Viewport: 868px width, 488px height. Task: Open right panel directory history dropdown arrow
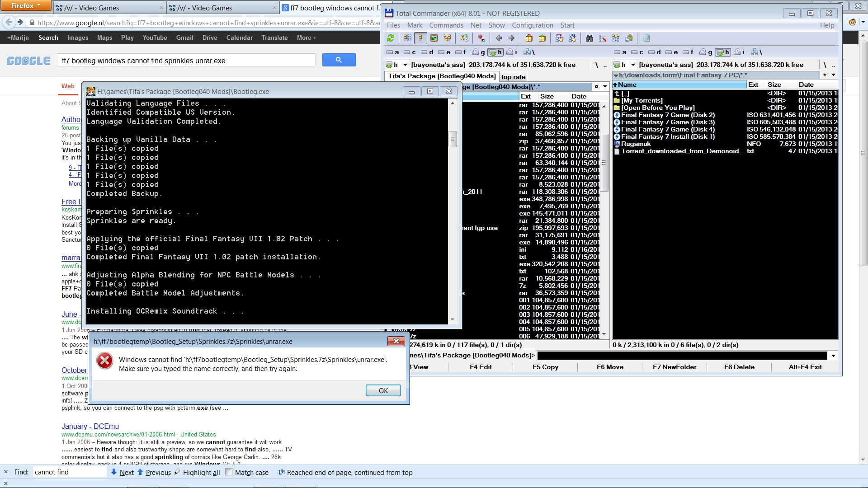click(833, 75)
